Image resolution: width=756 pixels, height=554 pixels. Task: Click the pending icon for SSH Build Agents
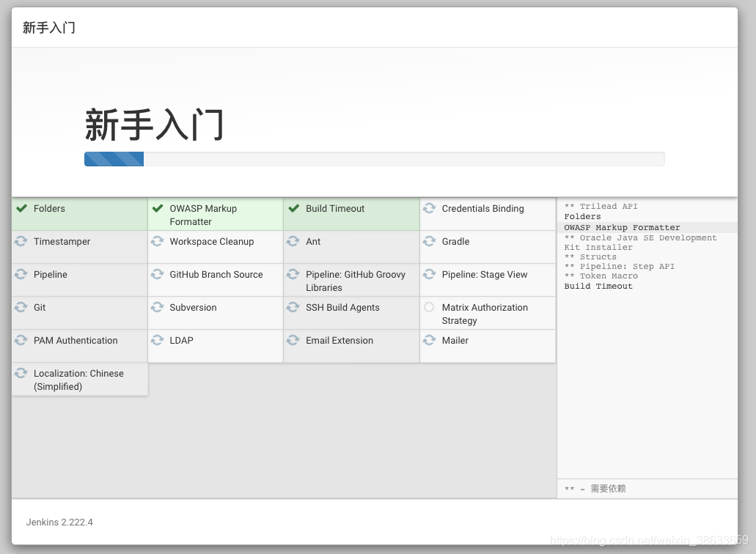[293, 307]
